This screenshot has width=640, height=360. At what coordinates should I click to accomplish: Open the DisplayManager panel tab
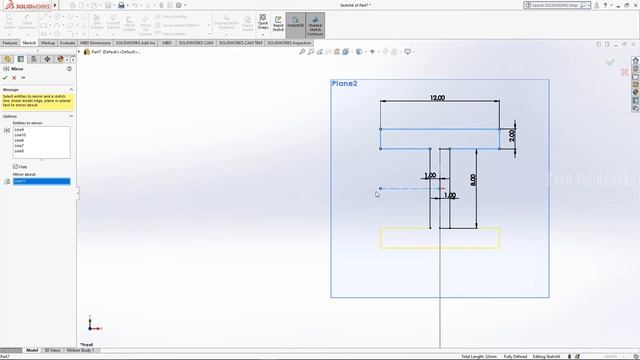60,59
